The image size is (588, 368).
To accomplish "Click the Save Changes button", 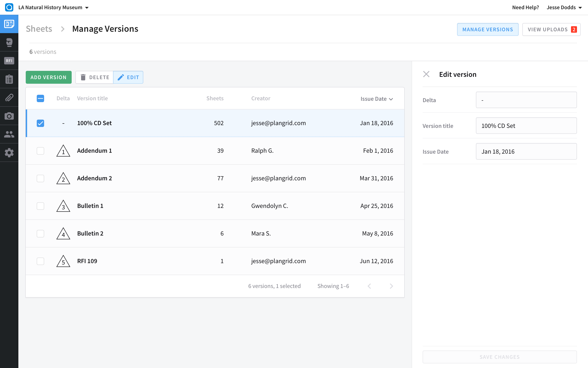I will coord(500,357).
